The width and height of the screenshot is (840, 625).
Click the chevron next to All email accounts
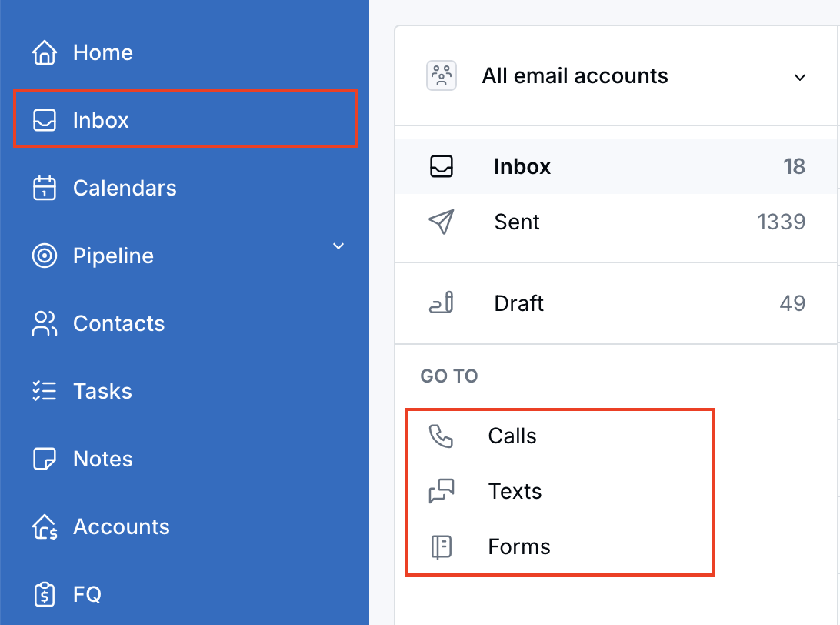click(800, 77)
